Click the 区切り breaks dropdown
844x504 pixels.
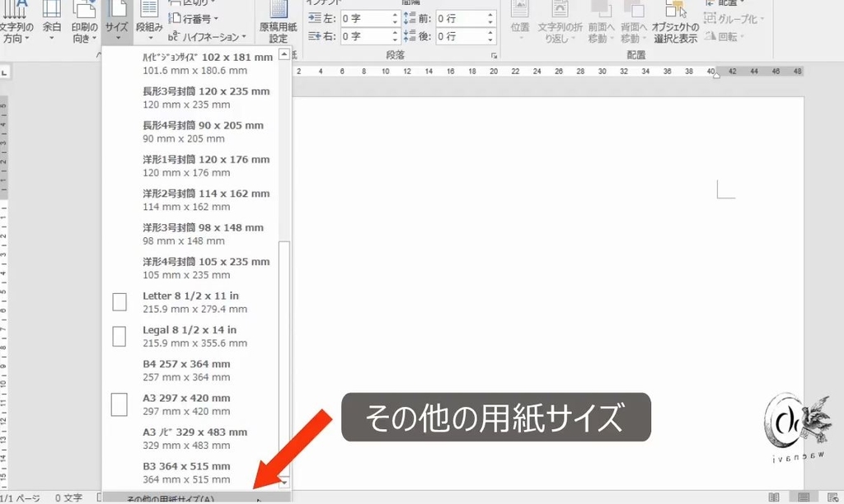[x=191, y=2]
